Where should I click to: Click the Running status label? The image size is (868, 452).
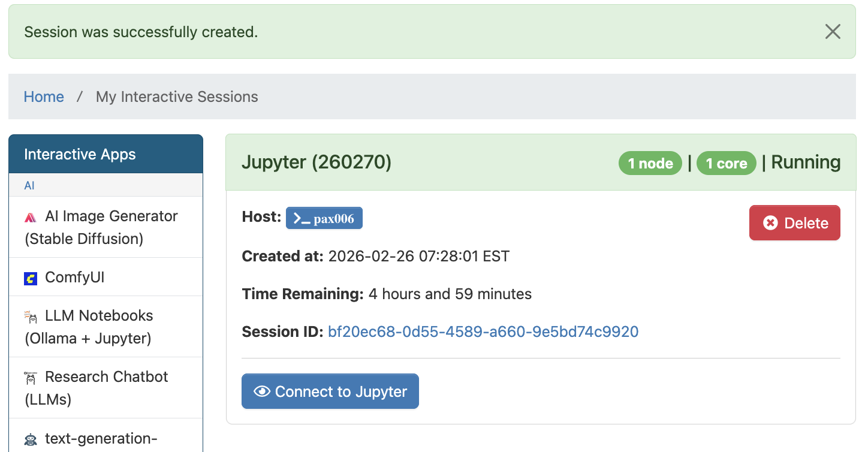(x=806, y=162)
